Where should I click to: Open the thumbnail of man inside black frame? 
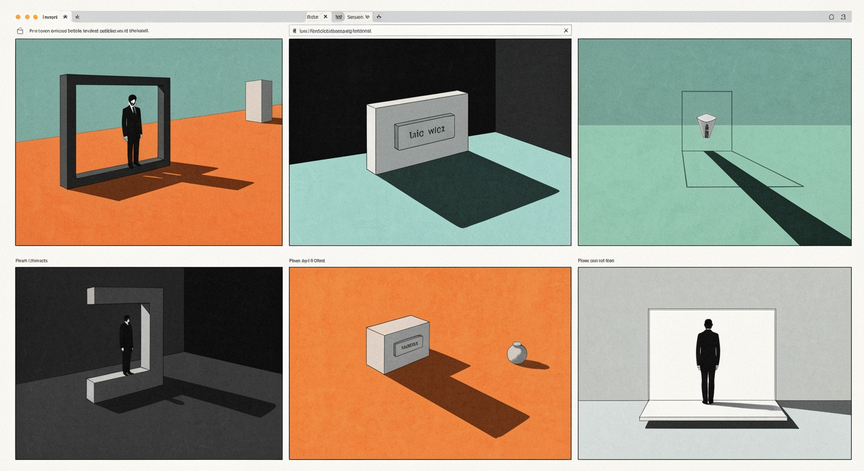(149, 142)
